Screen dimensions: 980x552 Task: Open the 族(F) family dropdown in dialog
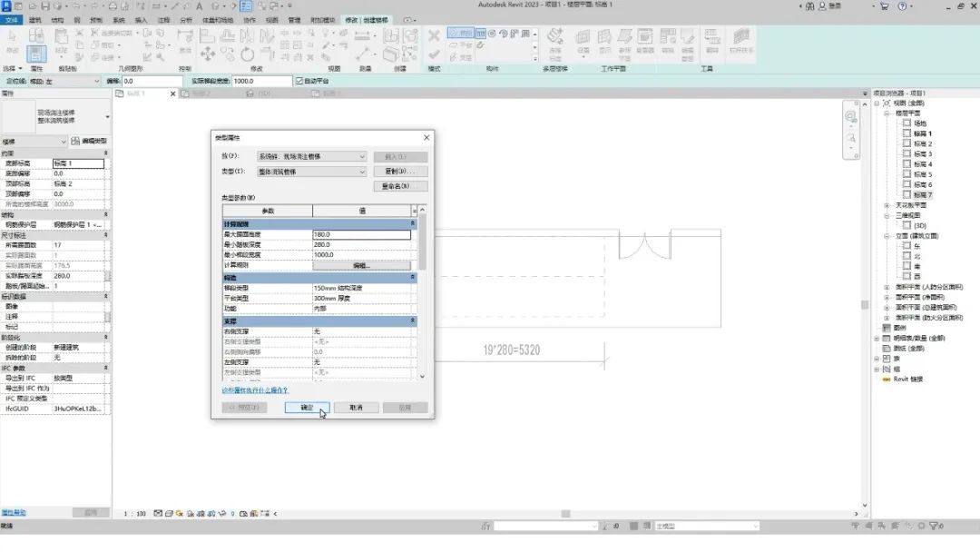(312, 156)
